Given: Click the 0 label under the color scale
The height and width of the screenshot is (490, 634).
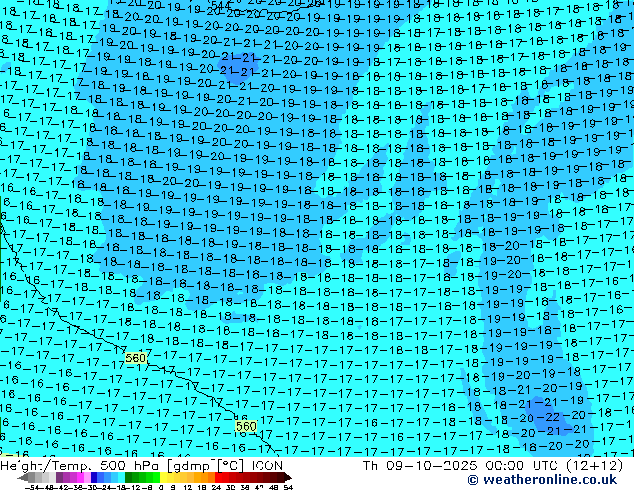Looking at the screenshot, I should click(161, 487).
